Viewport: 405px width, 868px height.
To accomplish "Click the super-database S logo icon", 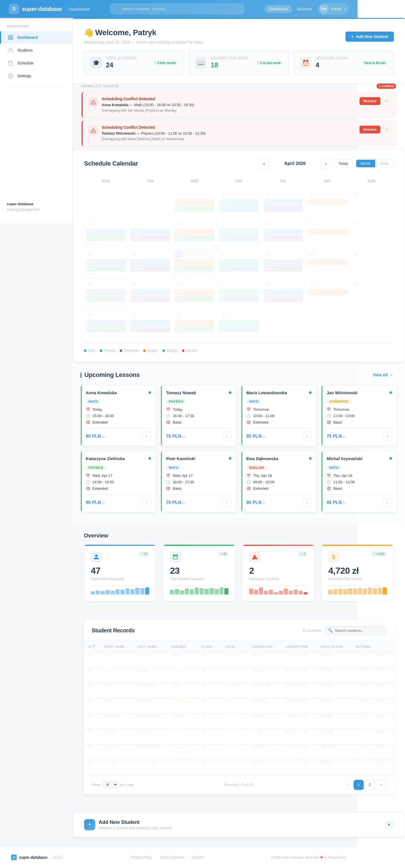I will pos(14,9).
